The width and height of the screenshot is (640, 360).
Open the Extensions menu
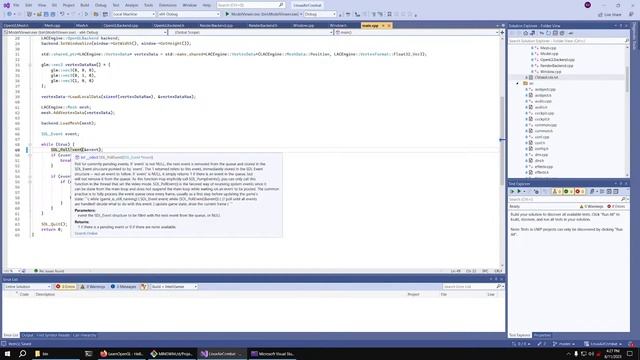[167, 5]
